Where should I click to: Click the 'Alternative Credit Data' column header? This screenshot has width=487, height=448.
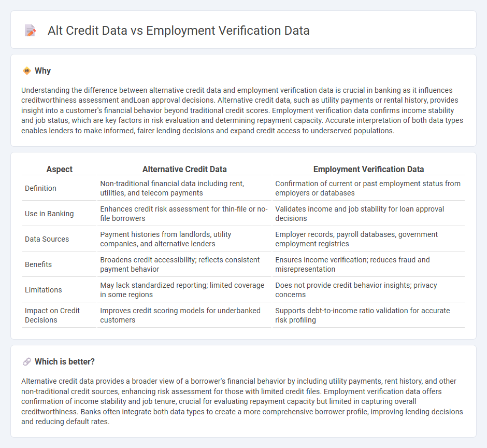pyautogui.click(x=184, y=169)
